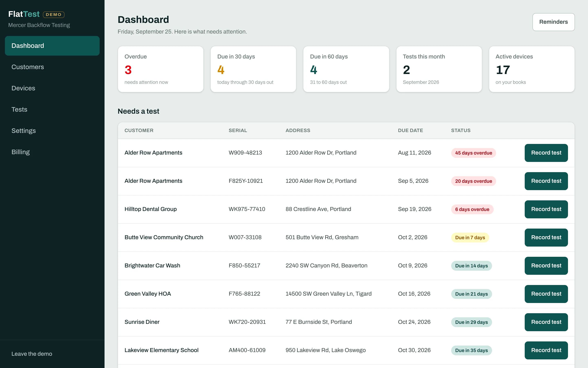
Task: Click the DEMO badge
Action: pyautogui.click(x=53, y=15)
